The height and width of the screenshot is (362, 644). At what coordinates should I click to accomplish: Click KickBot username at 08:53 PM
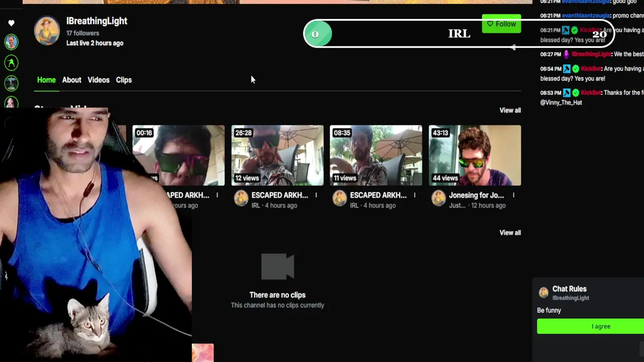click(x=591, y=93)
